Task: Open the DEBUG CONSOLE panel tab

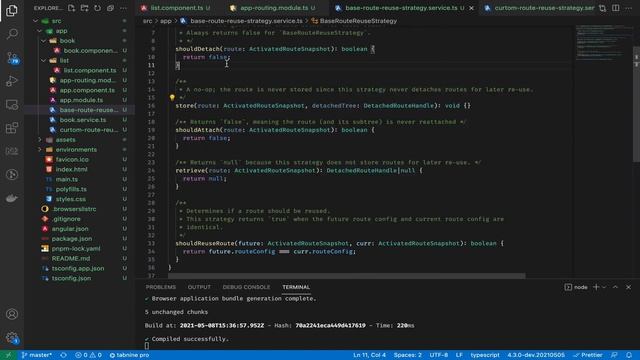Action: pyautogui.click(x=246, y=287)
